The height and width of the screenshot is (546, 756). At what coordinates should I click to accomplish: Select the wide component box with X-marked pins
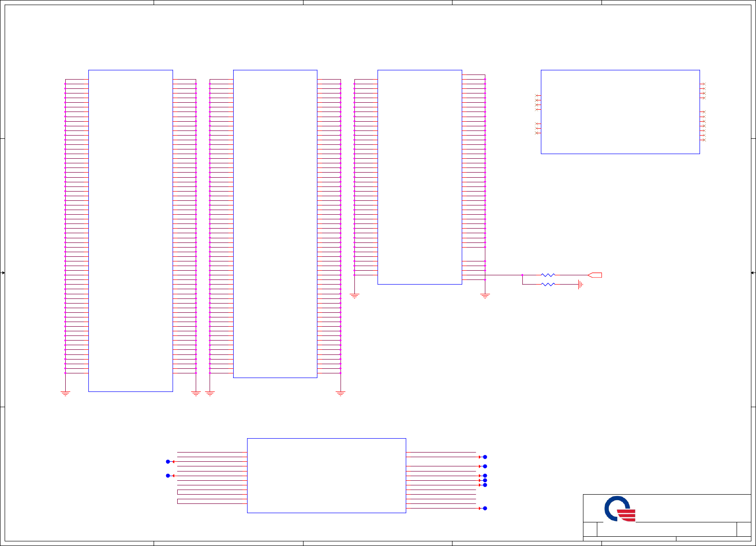(620, 112)
